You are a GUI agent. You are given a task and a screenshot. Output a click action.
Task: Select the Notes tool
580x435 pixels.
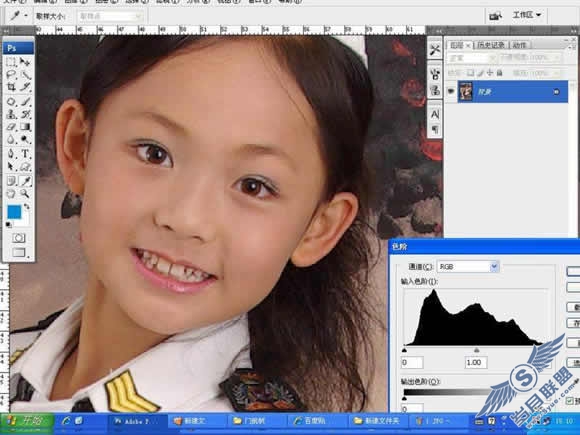click(x=11, y=181)
